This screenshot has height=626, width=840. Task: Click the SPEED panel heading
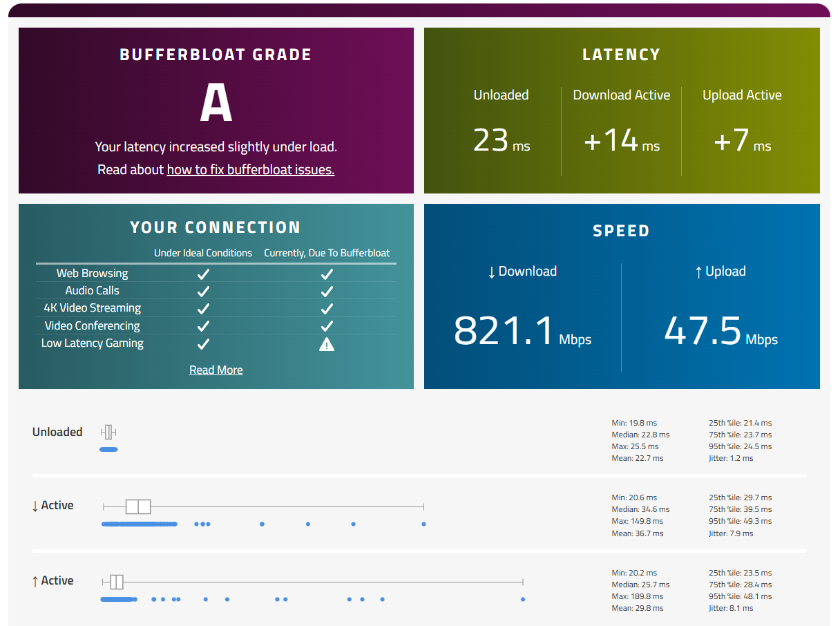[x=622, y=231]
